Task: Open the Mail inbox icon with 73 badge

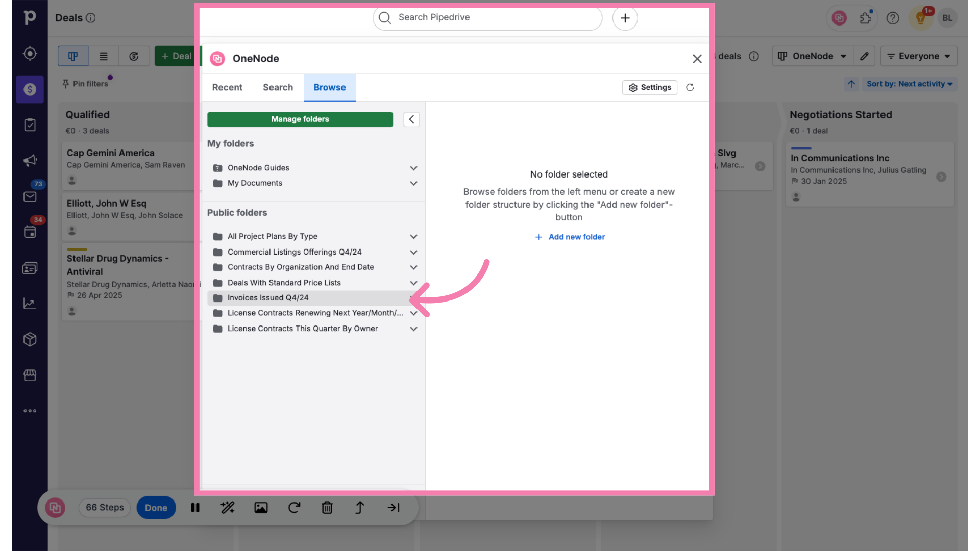Action: tap(30, 196)
